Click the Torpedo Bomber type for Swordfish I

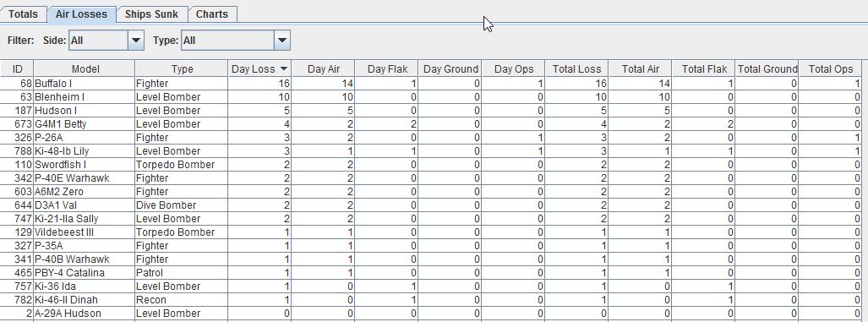(182, 164)
